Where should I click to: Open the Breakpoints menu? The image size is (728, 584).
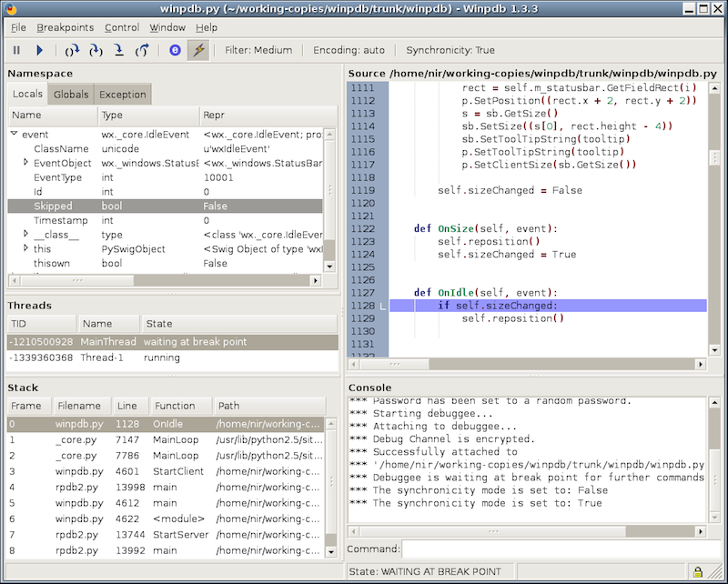(x=66, y=27)
